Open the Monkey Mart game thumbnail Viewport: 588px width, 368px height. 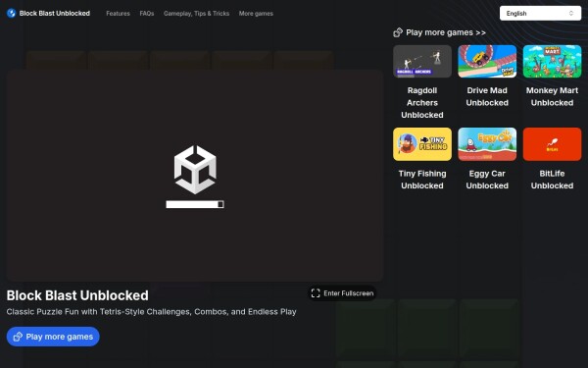[x=552, y=61]
